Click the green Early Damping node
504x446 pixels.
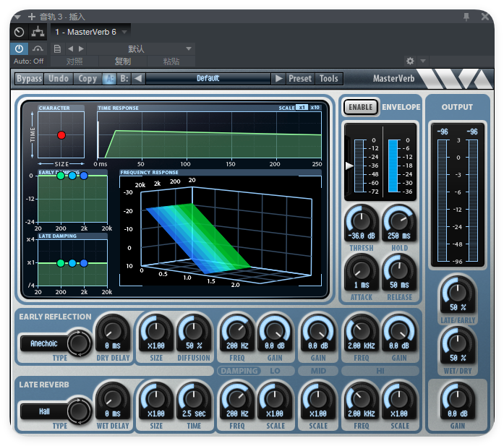pos(61,176)
